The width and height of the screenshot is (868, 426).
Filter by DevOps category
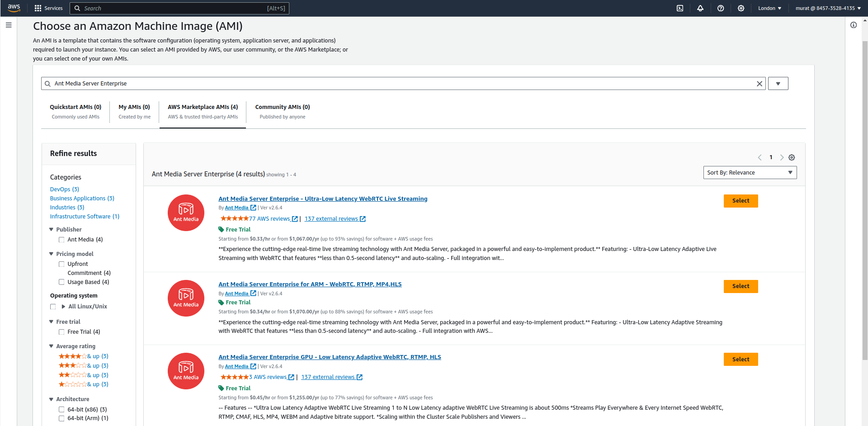pyautogui.click(x=65, y=189)
